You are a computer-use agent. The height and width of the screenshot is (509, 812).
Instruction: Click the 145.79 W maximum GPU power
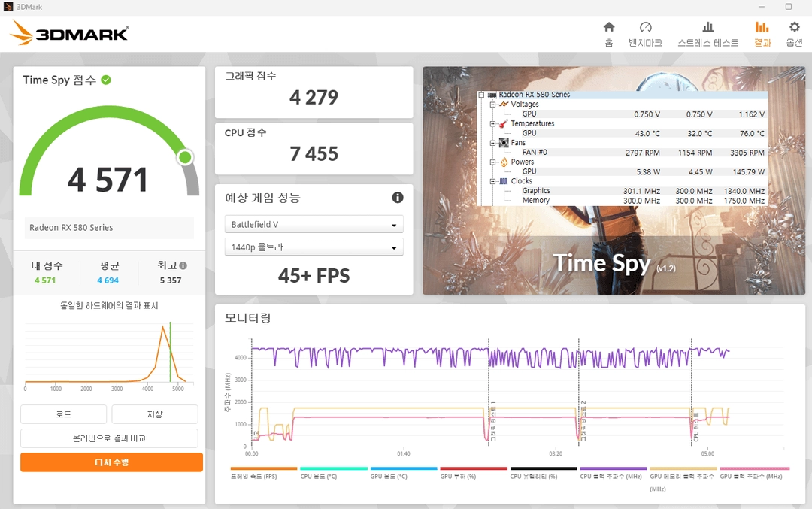[x=748, y=171]
